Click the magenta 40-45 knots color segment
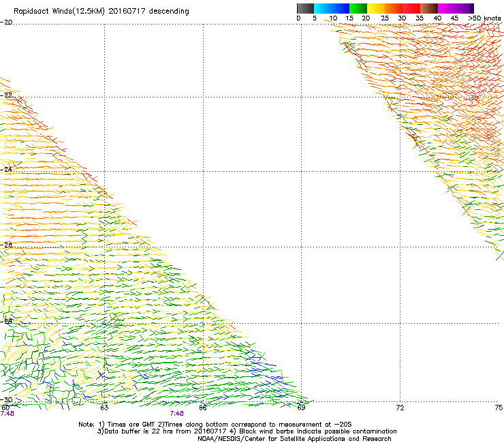This screenshot has height=443, width=504. pyautogui.click(x=447, y=8)
